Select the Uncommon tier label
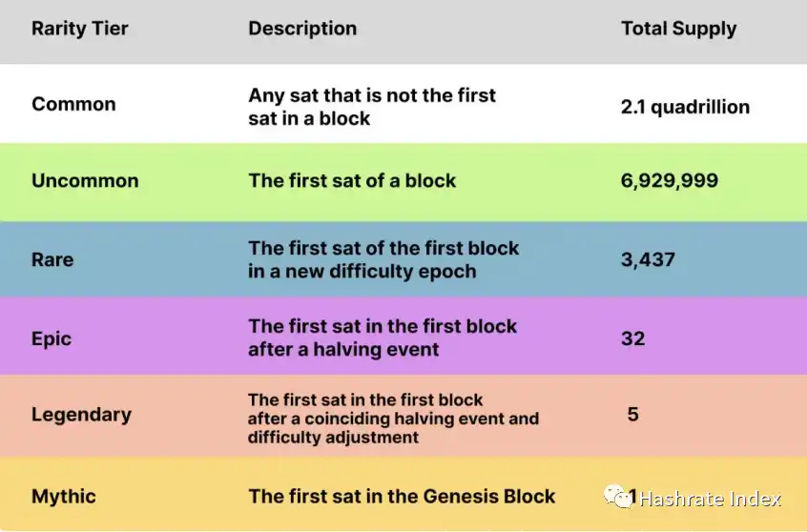Screen dimensions: 807x532 [85, 181]
